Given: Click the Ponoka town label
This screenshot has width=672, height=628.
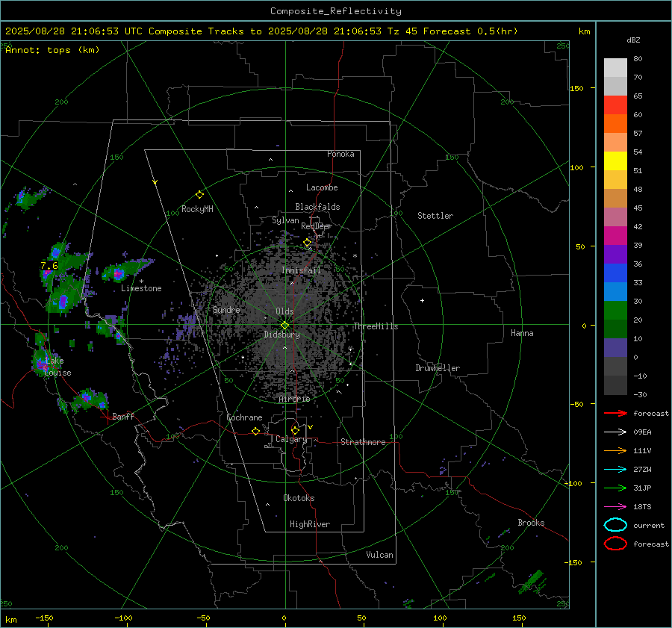Looking at the screenshot, I should point(340,154).
